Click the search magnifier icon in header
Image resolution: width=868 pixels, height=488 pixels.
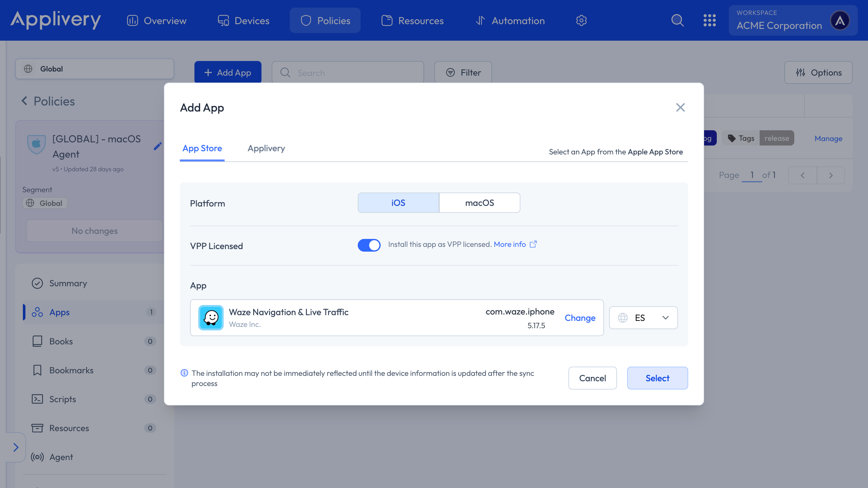677,21
